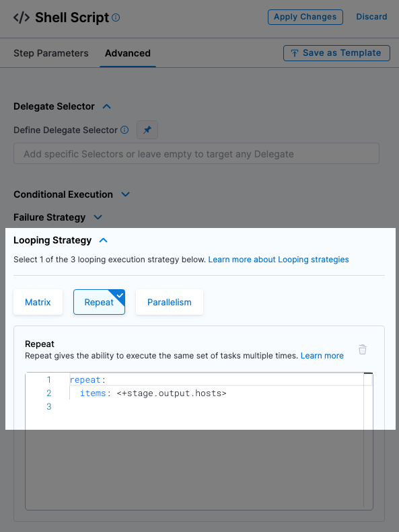Image resolution: width=399 pixels, height=532 pixels.
Task: Select the Matrix looping strategy card
Action: [38, 302]
